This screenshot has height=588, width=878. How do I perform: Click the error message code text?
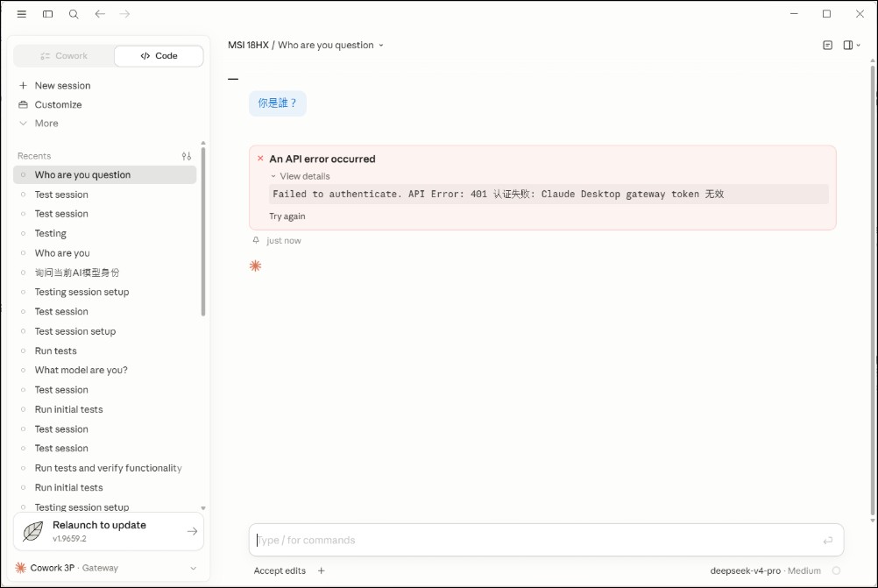499,195
